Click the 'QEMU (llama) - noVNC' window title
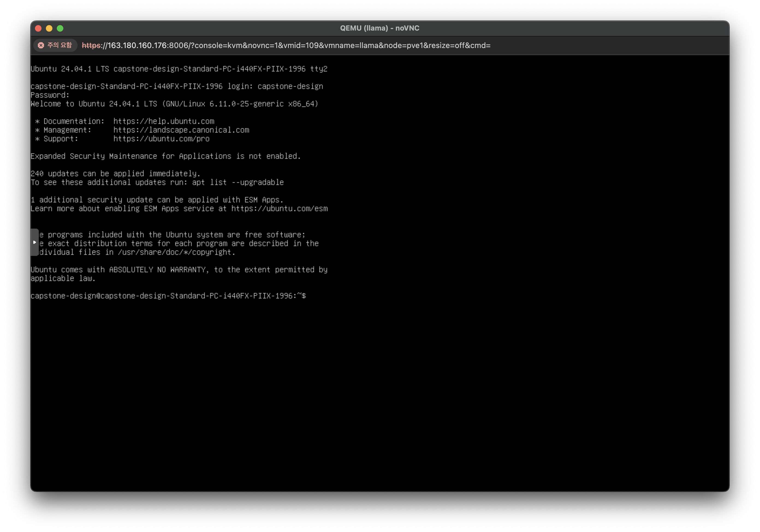Screen dimensions: 760x532 (x=380, y=28)
